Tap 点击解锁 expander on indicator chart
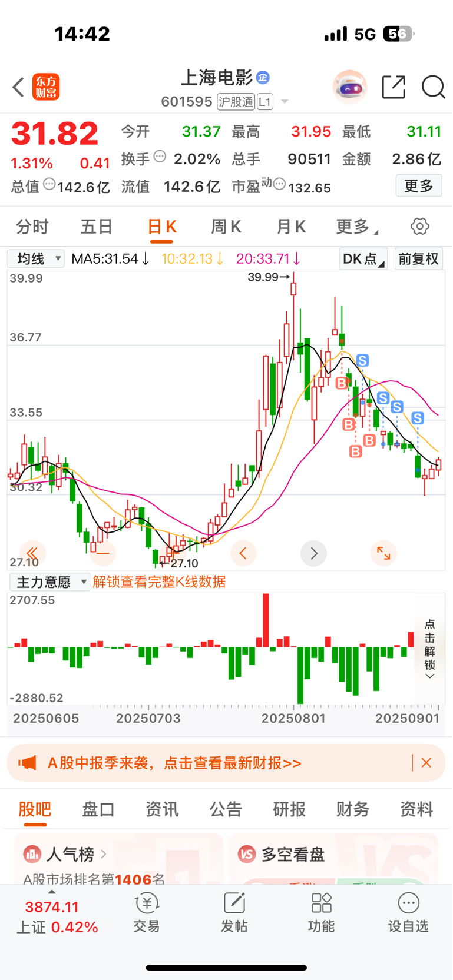Screen dimensions: 453x980 click(x=430, y=648)
